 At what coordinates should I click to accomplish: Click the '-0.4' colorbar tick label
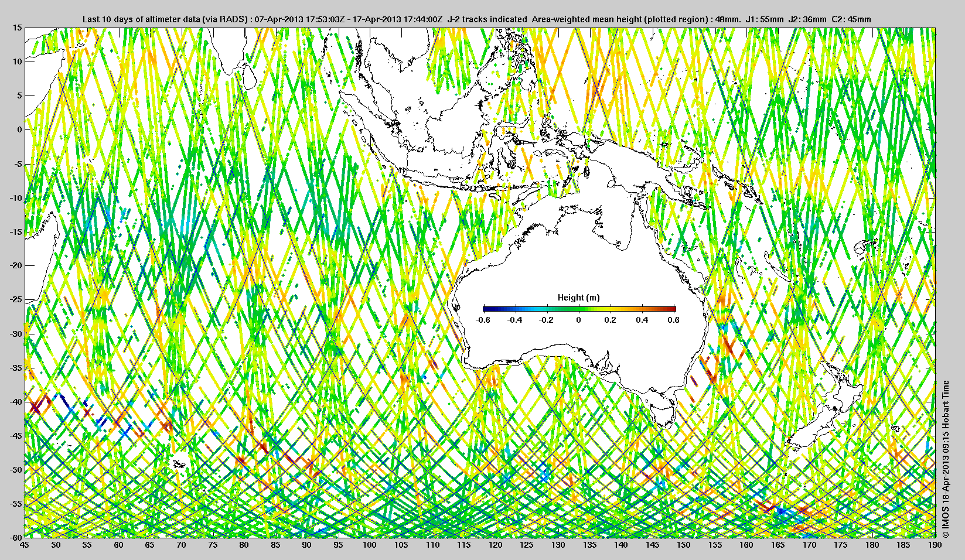click(x=515, y=320)
